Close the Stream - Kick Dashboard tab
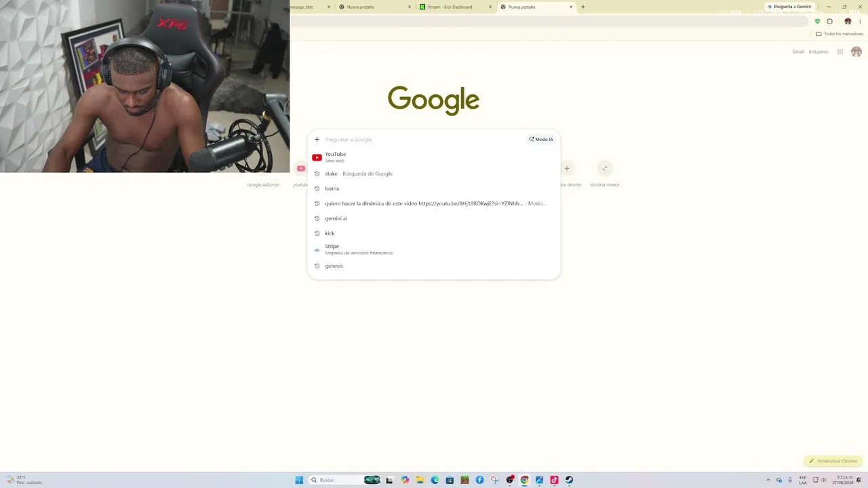 click(x=490, y=7)
